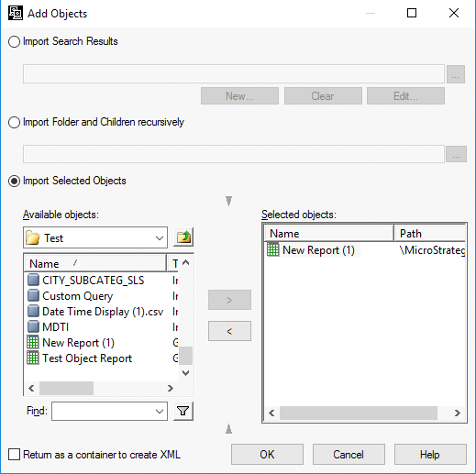Select Date Time Display (1).csv row
This screenshot has height=474, width=476.
[x=102, y=311]
